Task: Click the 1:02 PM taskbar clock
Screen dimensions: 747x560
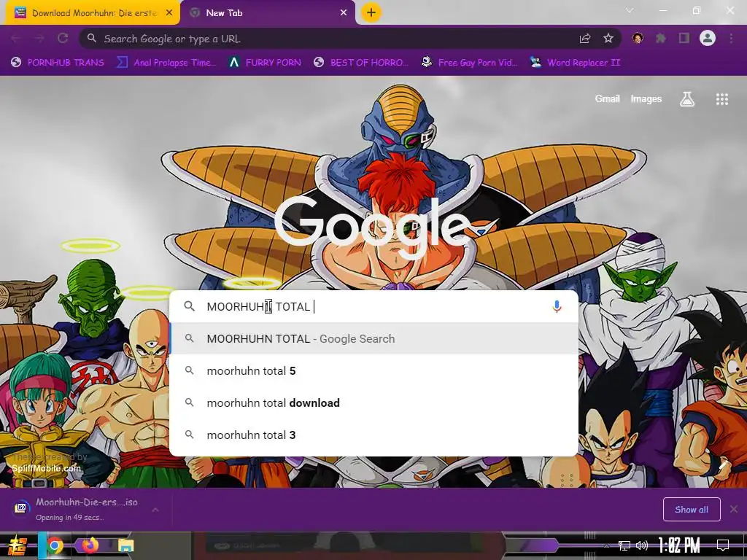Action: click(x=679, y=545)
